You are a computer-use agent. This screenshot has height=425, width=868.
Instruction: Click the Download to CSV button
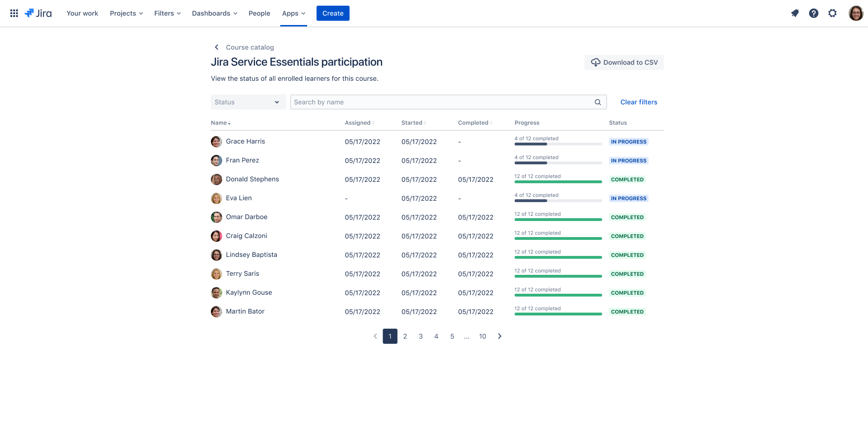(624, 62)
